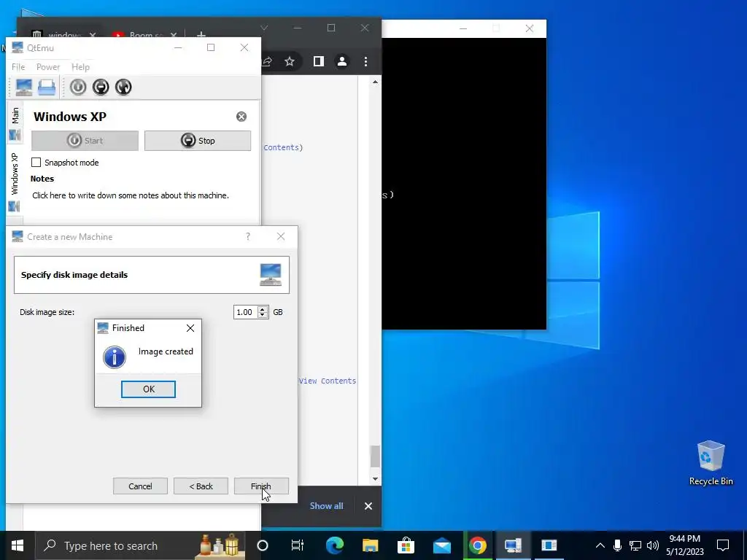Enable Snapshot mode checkbox

(36, 163)
